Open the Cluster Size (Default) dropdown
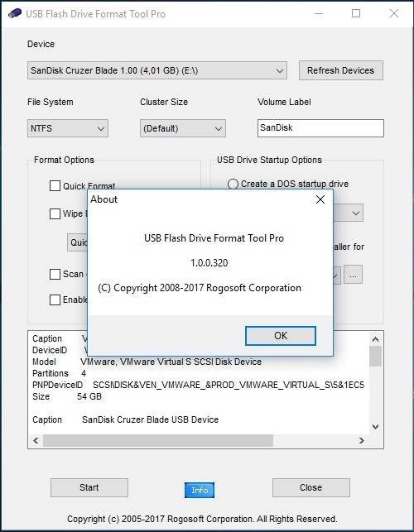 (183, 128)
